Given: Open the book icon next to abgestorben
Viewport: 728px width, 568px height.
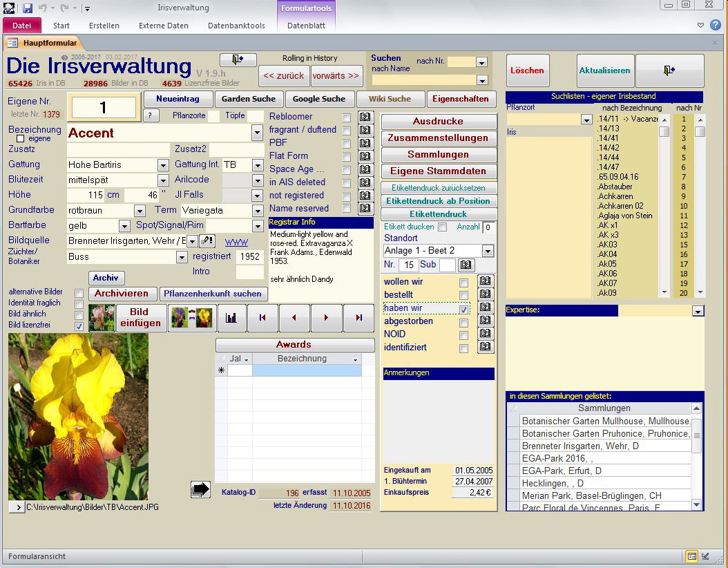Looking at the screenshot, I should (x=486, y=320).
